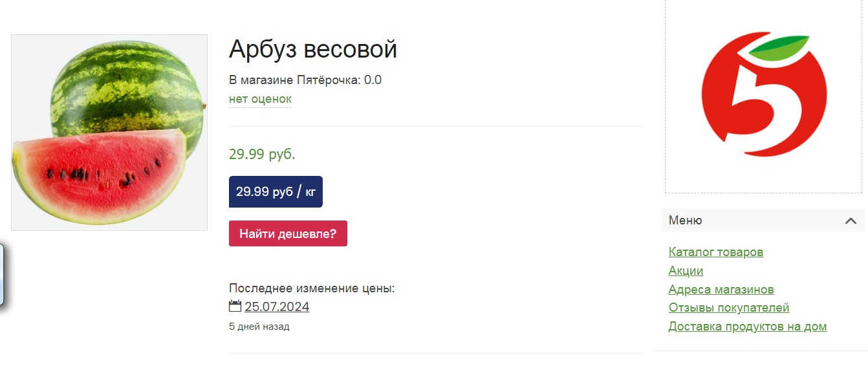Screen dimensions: 868x366
Task: Go to the Акции page
Action: pos(686,271)
